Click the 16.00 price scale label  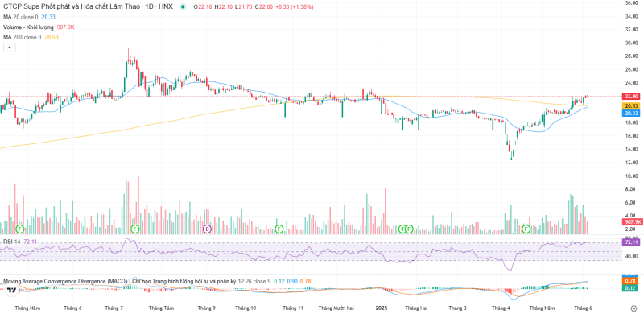(x=631, y=136)
